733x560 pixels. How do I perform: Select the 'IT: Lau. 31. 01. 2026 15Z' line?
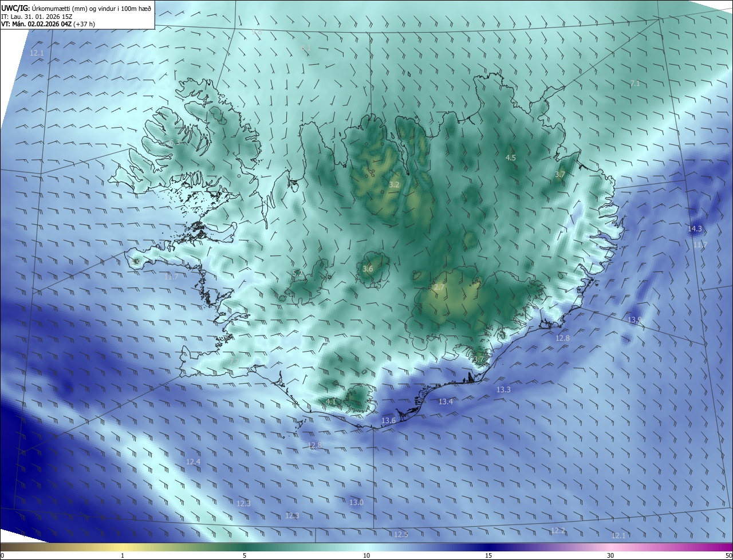coord(37,16)
